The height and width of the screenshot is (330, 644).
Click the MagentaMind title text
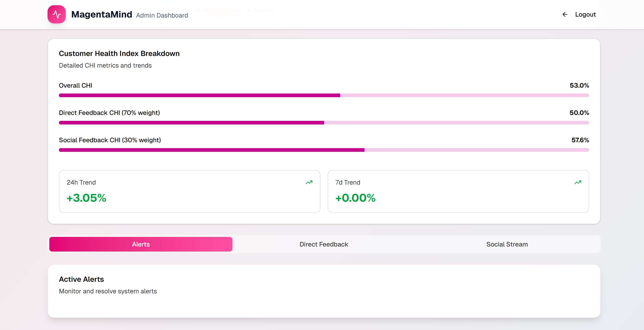(101, 15)
